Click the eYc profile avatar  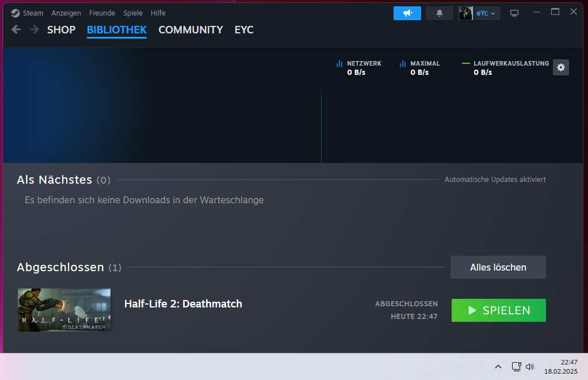click(x=466, y=13)
